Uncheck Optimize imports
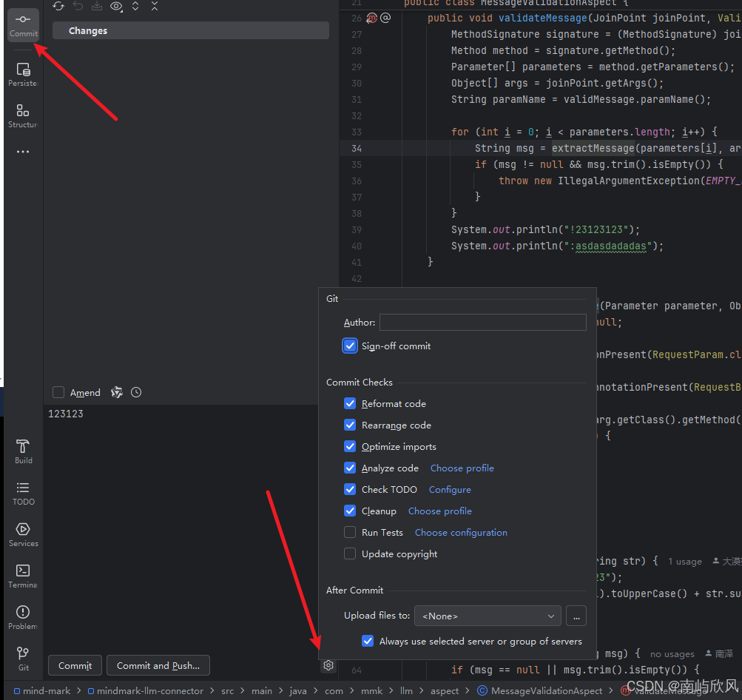 coord(350,446)
